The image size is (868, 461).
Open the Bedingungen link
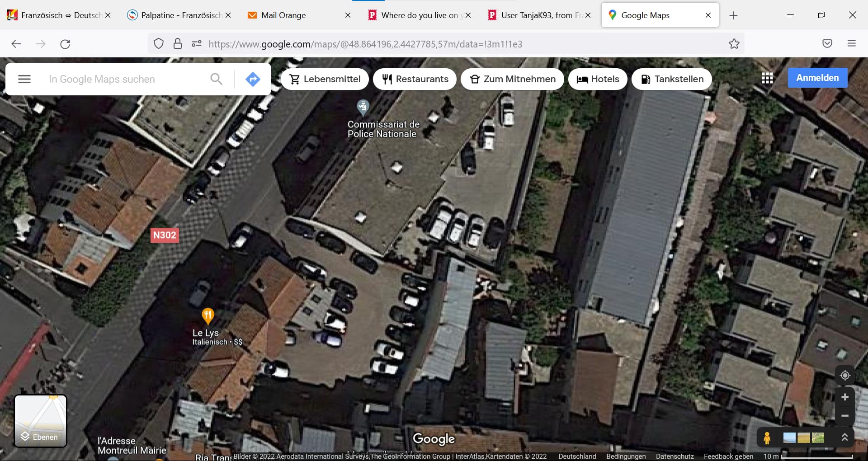click(626, 456)
